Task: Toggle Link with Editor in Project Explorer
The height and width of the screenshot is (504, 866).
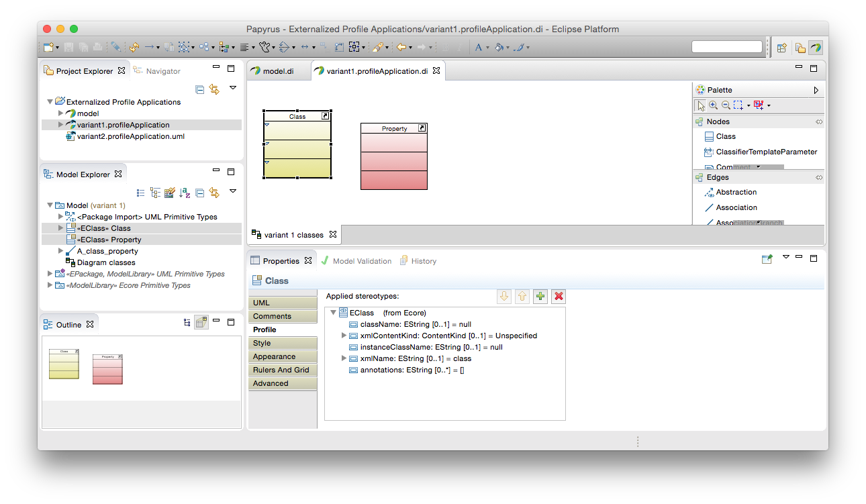Action: coord(214,89)
